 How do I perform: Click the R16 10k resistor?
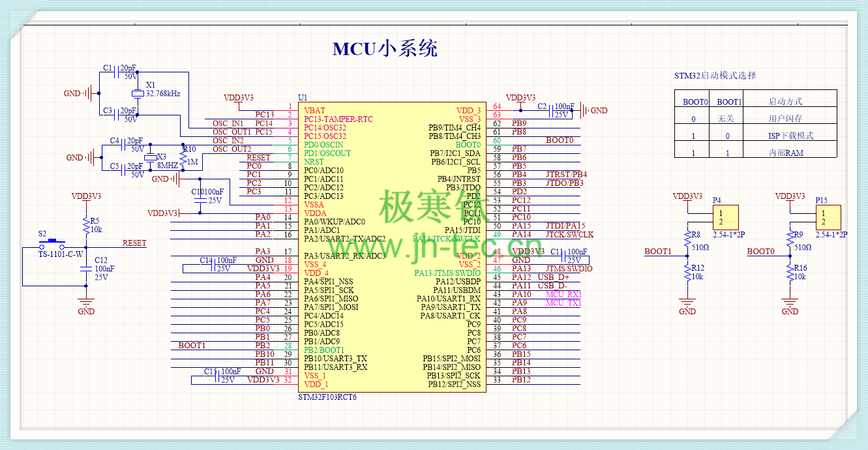[790, 273]
